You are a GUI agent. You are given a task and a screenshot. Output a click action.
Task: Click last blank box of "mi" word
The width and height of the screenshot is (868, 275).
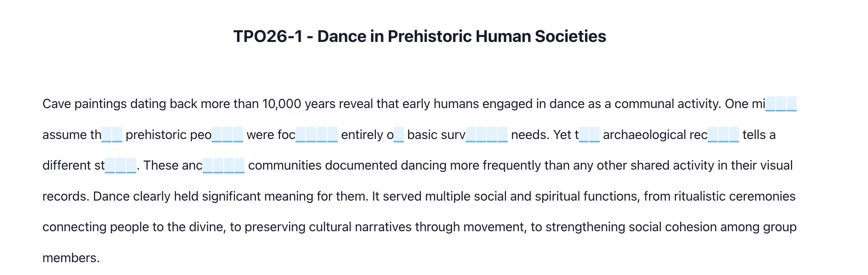click(792, 104)
